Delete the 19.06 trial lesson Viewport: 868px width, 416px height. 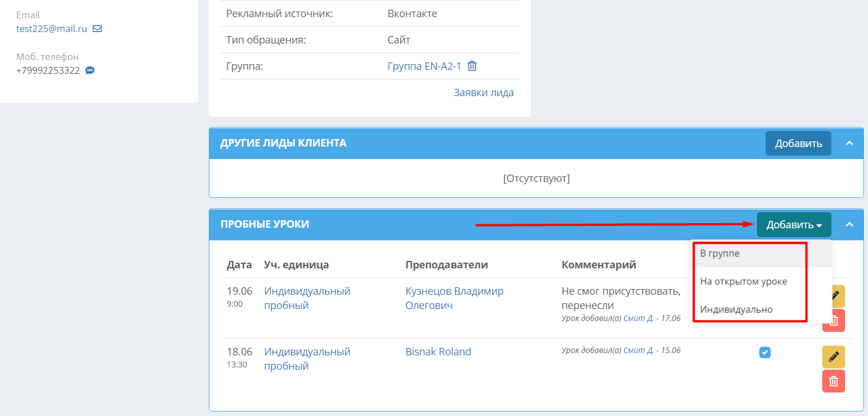[x=834, y=320]
